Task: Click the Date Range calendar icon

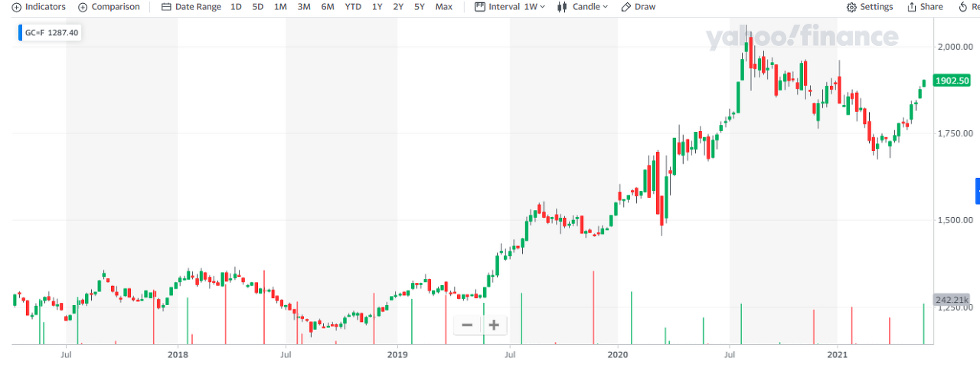Action: click(166, 7)
